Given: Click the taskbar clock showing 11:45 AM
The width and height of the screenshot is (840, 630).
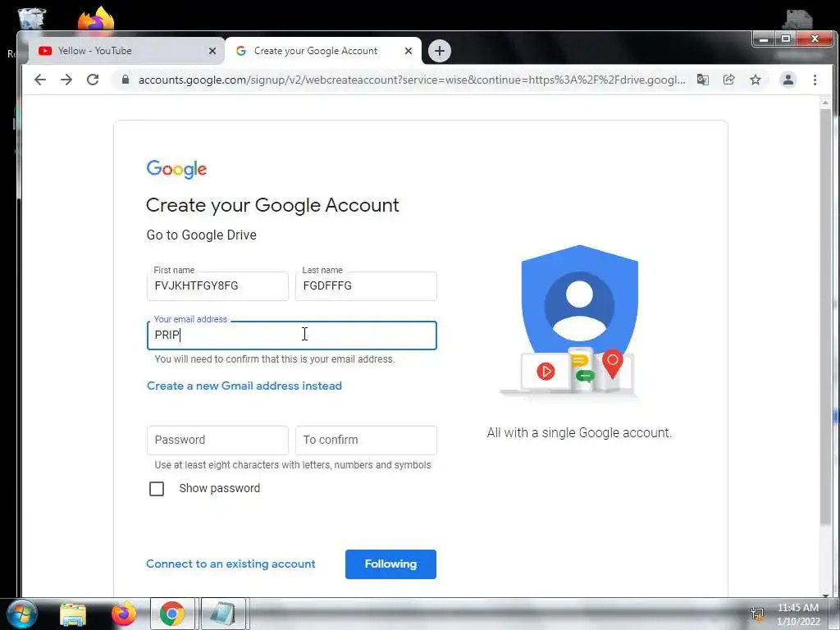Looking at the screenshot, I should tap(797, 608).
